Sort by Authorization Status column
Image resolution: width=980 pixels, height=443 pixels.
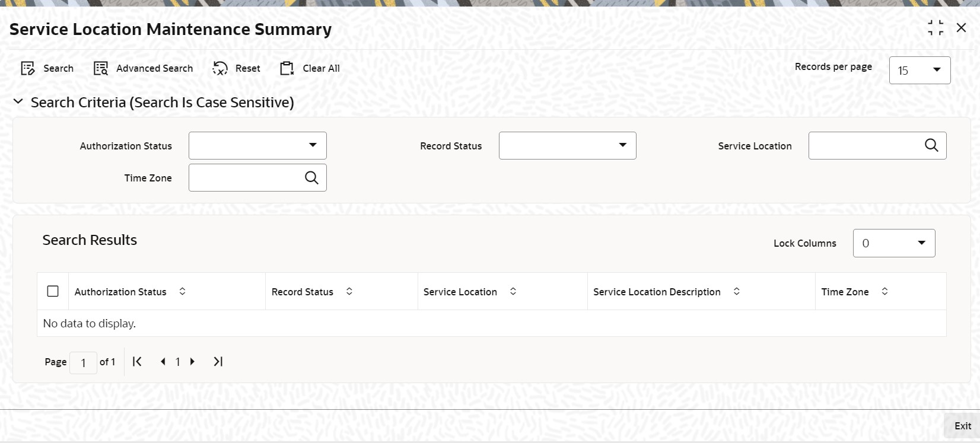point(183,291)
